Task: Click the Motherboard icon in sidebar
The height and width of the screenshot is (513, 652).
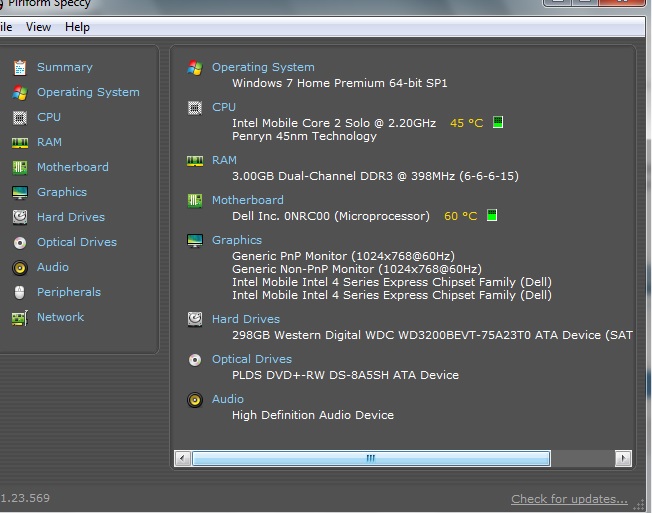Action: click(x=20, y=168)
